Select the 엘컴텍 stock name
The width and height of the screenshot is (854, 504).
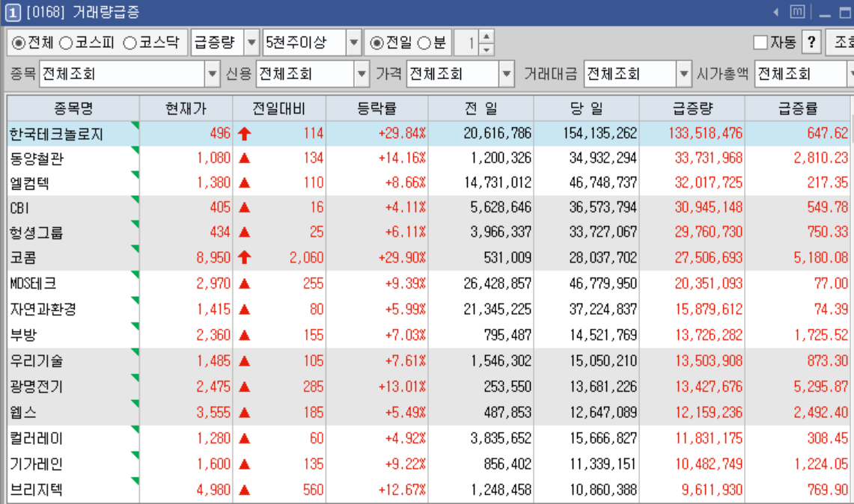pyautogui.click(x=30, y=183)
